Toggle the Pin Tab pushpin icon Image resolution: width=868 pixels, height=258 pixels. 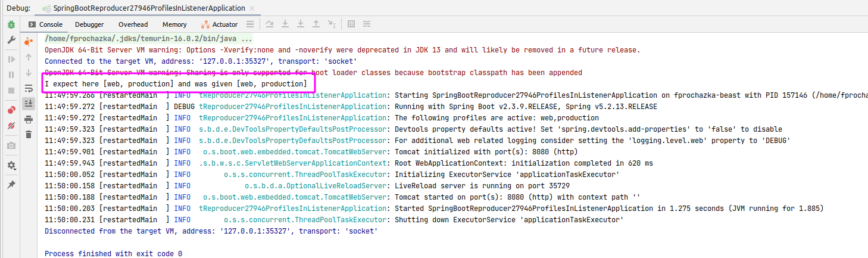(x=11, y=185)
